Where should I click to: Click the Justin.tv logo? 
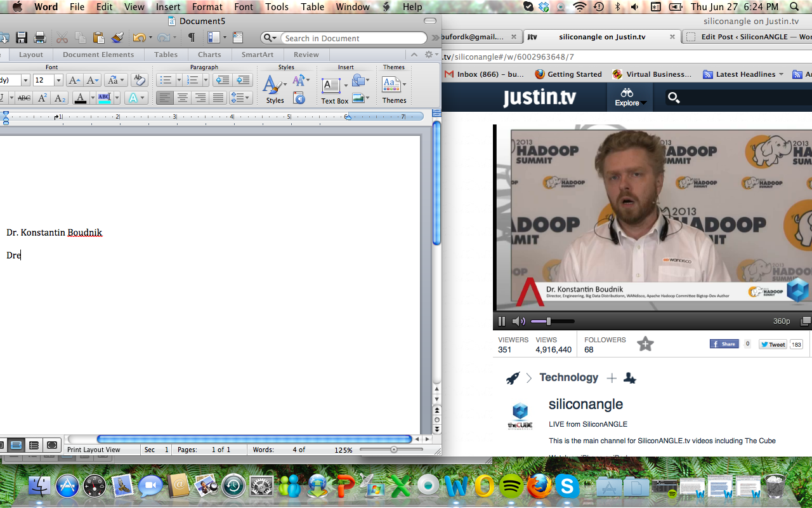(539, 98)
